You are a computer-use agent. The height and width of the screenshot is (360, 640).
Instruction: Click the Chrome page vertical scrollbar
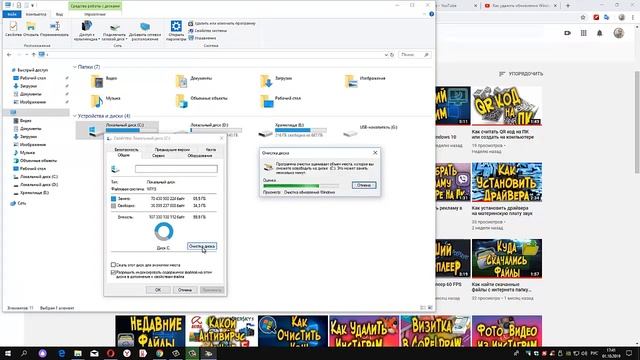point(637,122)
